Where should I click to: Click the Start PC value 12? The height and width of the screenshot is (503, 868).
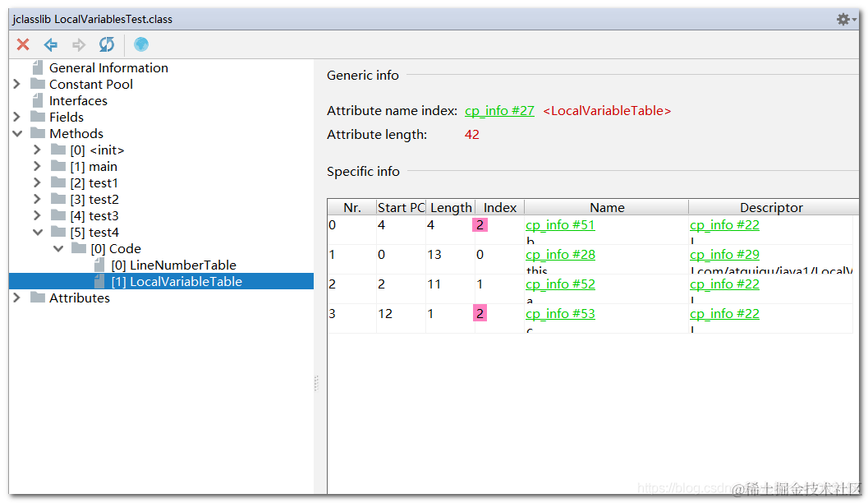tap(385, 313)
